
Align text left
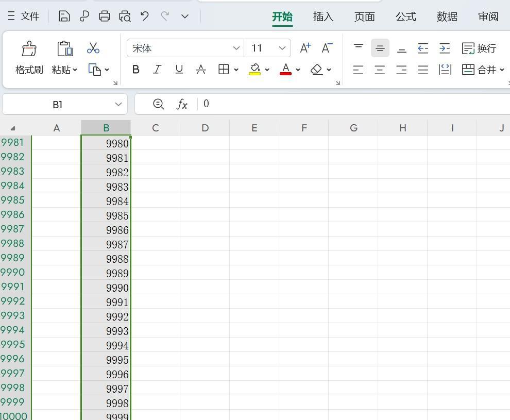358,70
